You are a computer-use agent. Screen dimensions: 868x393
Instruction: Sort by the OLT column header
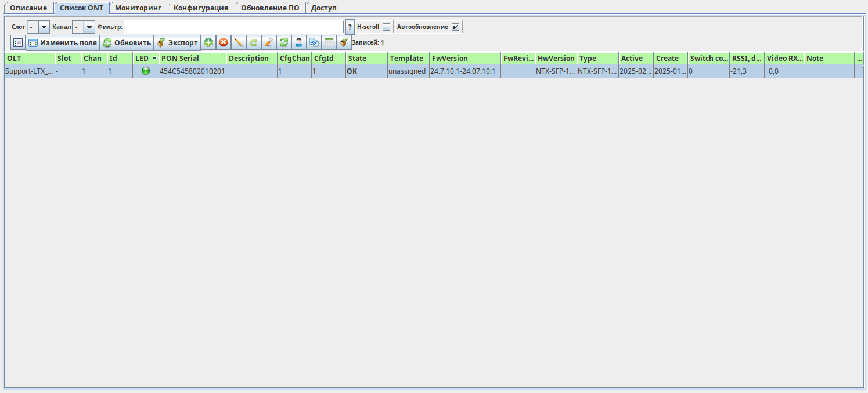click(30, 58)
